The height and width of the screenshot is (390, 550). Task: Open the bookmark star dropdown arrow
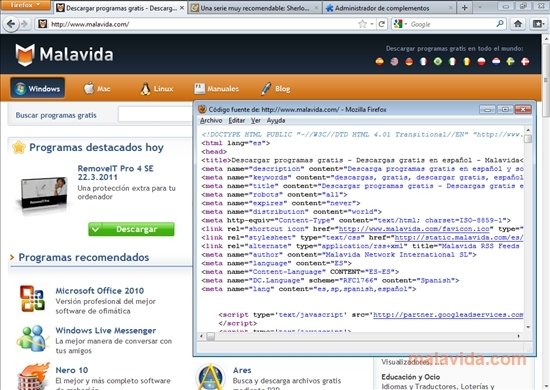pyautogui.click(x=371, y=24)
